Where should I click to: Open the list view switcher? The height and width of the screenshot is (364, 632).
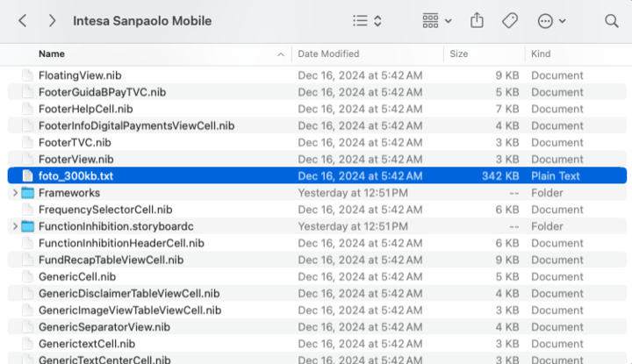pos(367,20)
